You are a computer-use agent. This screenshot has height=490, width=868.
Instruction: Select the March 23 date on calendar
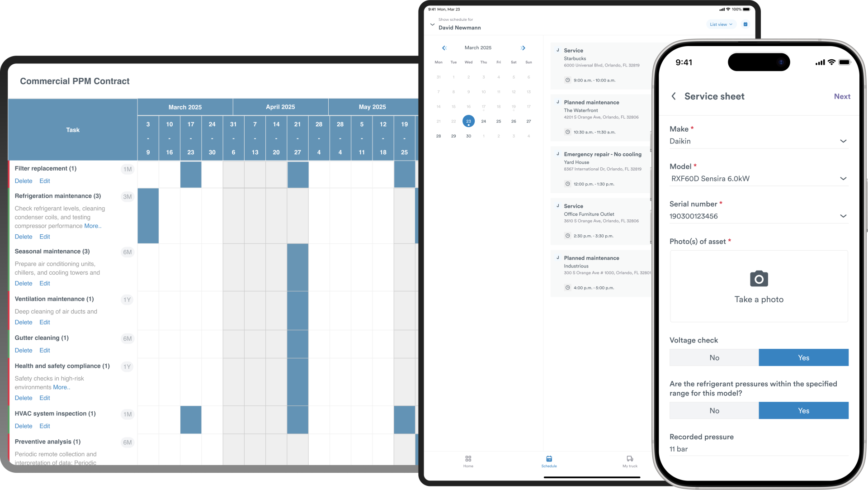click(468, 121)
